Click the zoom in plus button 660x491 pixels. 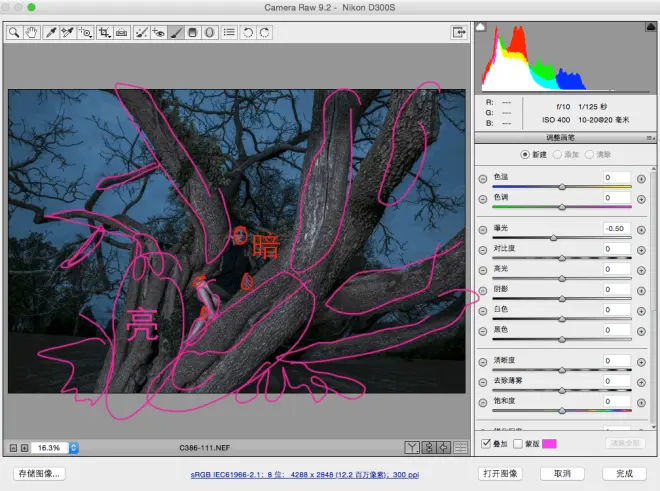point(24,448)
